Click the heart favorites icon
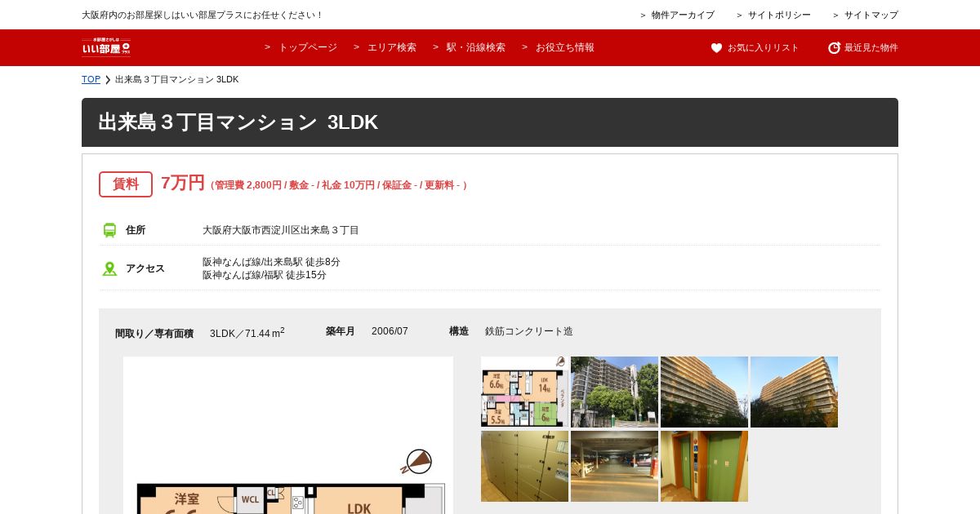980x514 pixels. point(717,48)
